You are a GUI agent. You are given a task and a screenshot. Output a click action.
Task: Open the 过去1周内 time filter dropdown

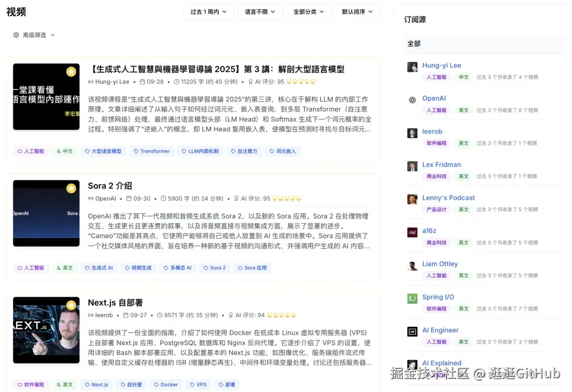209,11
